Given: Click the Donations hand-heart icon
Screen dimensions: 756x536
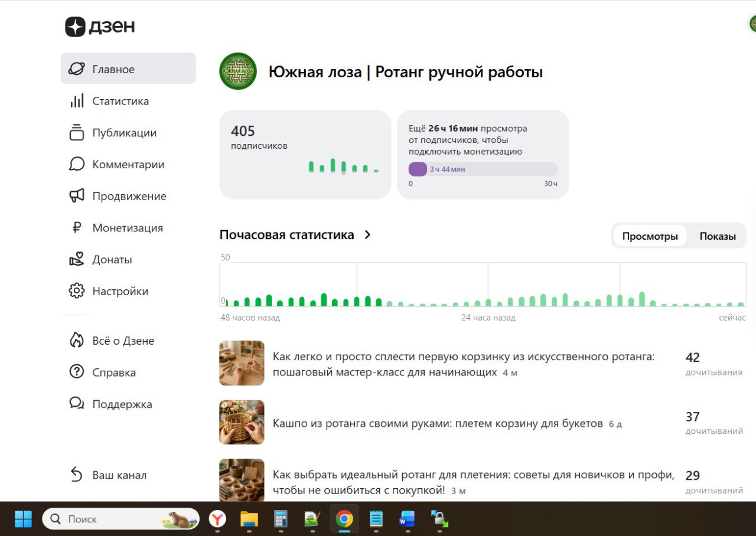Looking at the screenshot, I should [77, 259].
